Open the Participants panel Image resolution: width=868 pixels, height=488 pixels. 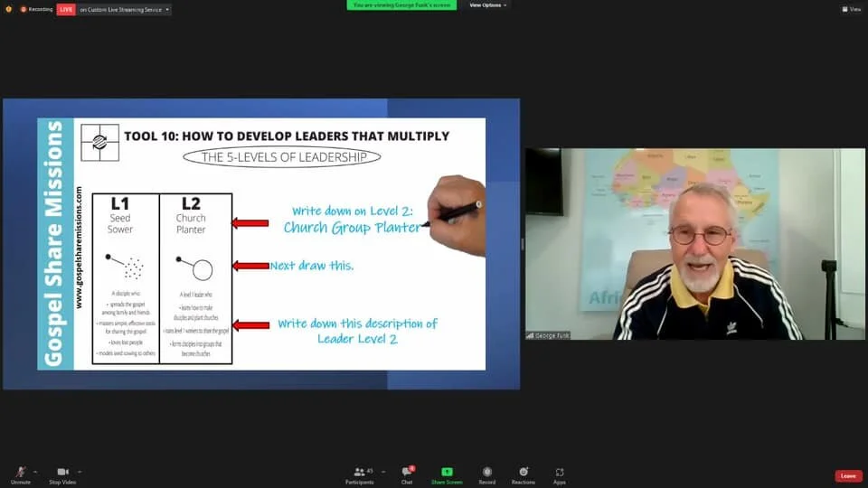[360, 475]
